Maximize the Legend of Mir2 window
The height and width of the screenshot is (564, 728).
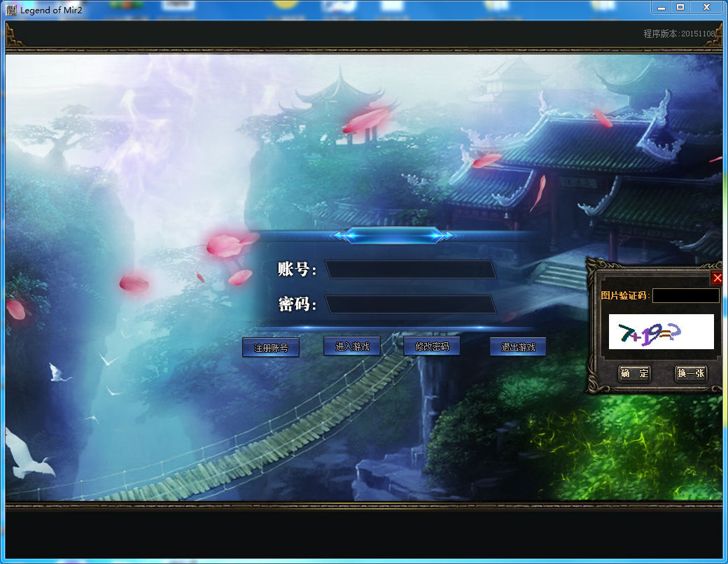[x=680, y=8]
